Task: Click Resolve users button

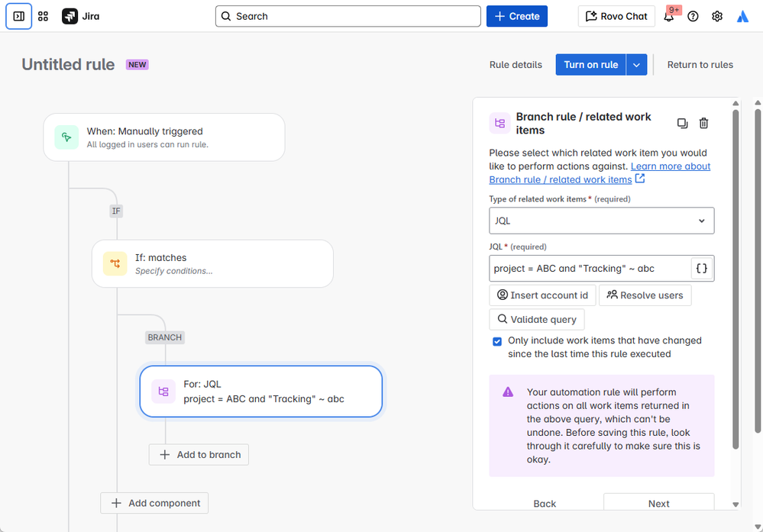Action: [x=645, y=295]
